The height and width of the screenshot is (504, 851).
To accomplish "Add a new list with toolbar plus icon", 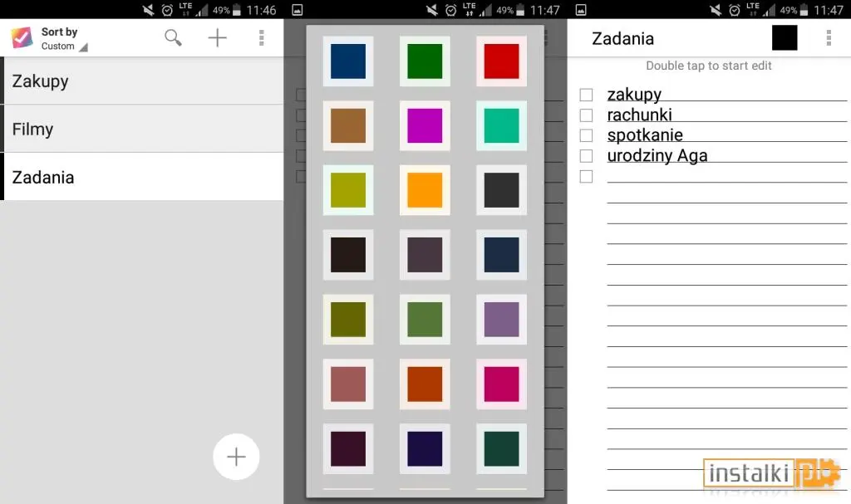I will pos(217,37).
